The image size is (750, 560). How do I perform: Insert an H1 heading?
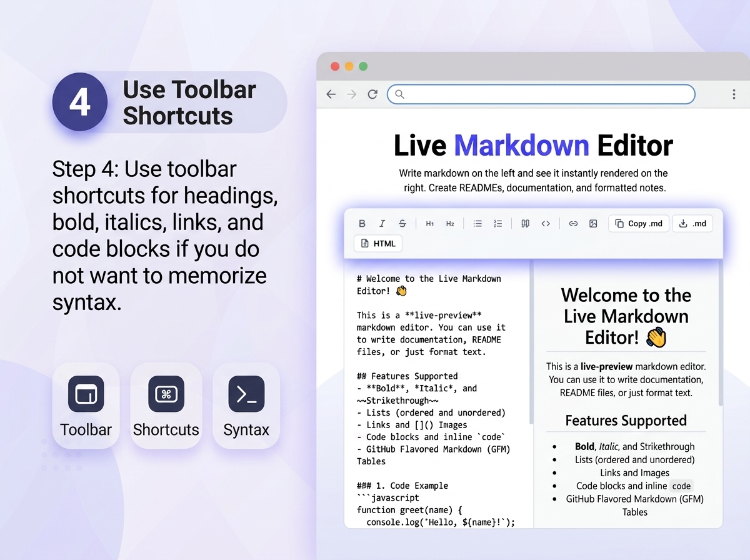[x=430, y=224]
